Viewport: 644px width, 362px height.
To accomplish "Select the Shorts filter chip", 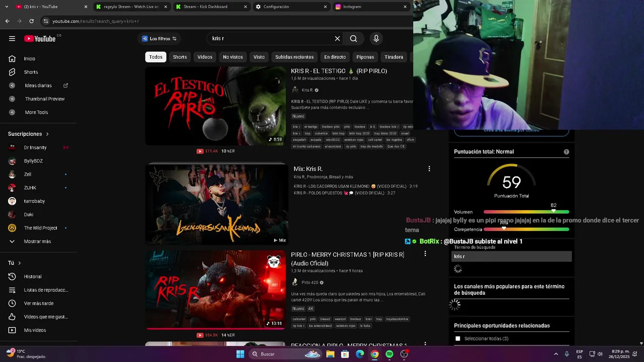I will pyautogui.click(x=180, y=57).
